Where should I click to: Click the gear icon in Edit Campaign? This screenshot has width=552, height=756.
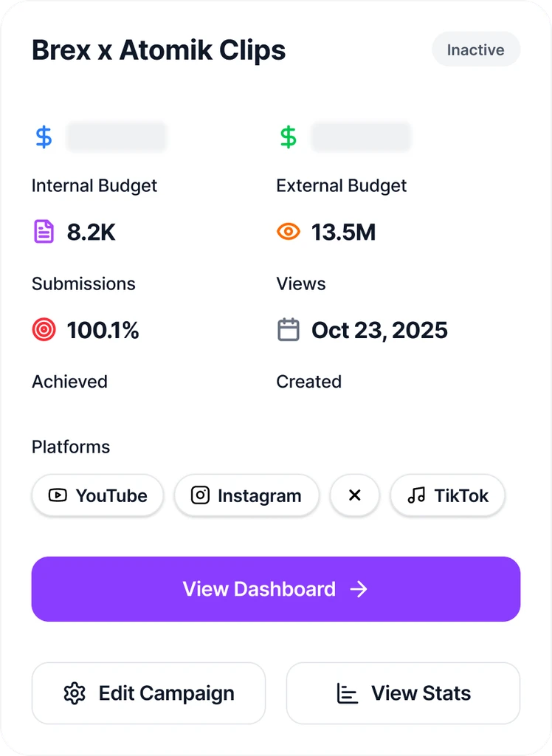click(x=75, y=693)
